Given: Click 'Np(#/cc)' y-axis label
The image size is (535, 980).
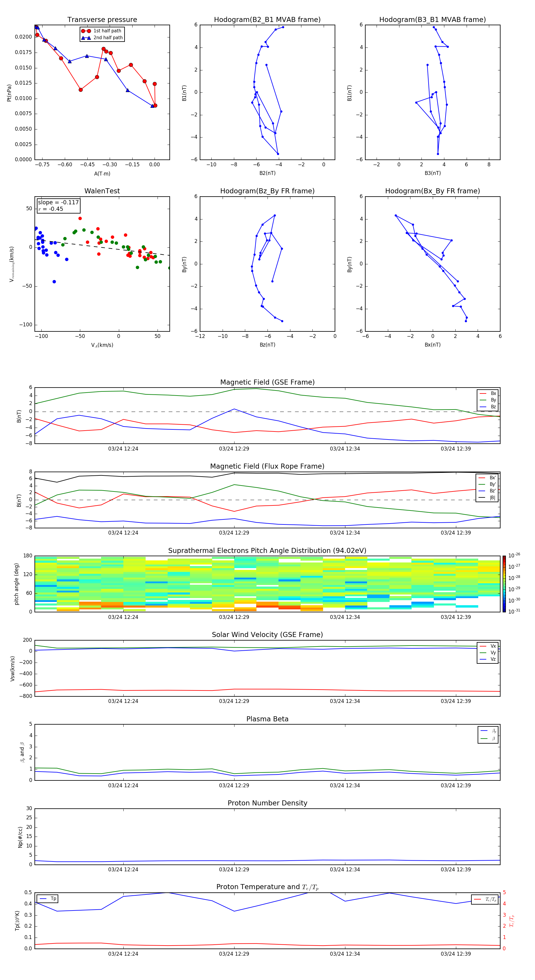Looking at the screenshot, I should [x=20, y=837].
